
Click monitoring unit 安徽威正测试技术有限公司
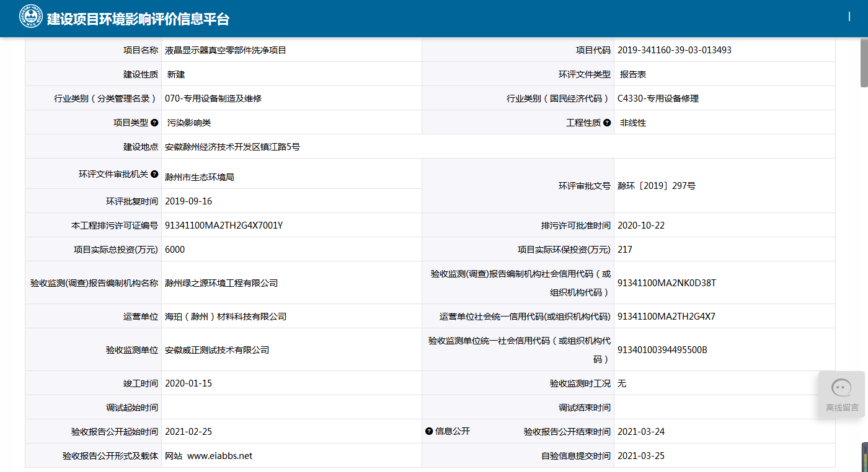(217, 350)
